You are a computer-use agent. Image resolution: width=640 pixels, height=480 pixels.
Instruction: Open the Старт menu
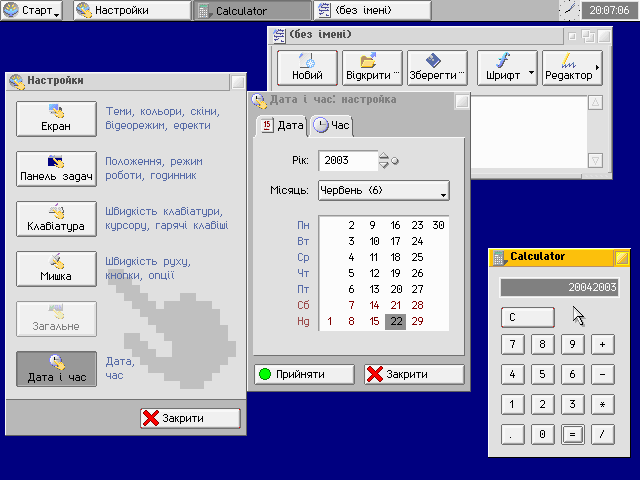pyautogui.click(x=32, y=11)
